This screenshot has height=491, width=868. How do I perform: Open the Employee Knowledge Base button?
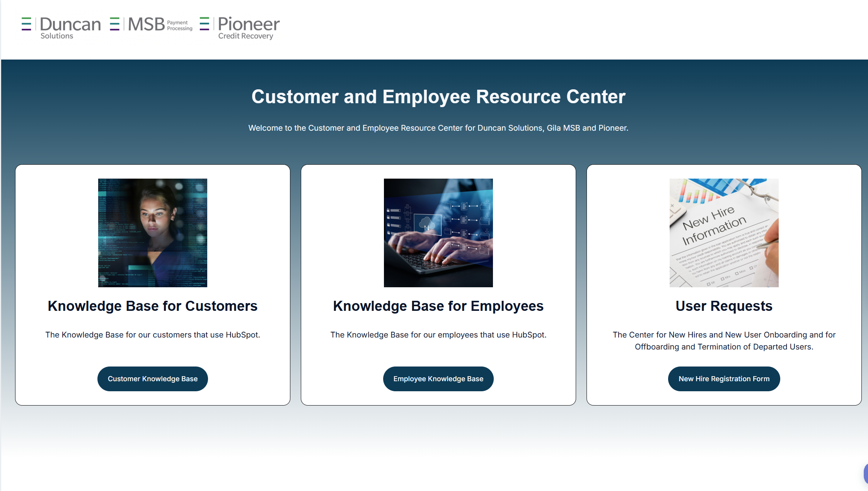pos(438,379)
